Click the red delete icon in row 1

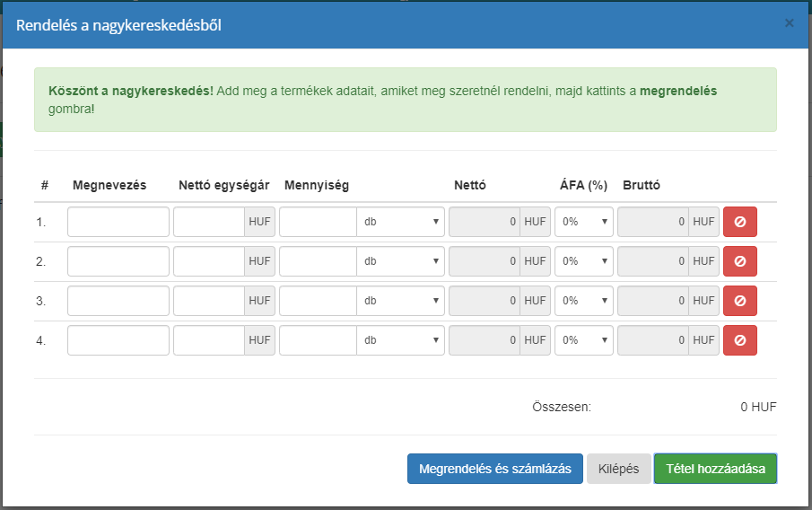pos(739,222)
